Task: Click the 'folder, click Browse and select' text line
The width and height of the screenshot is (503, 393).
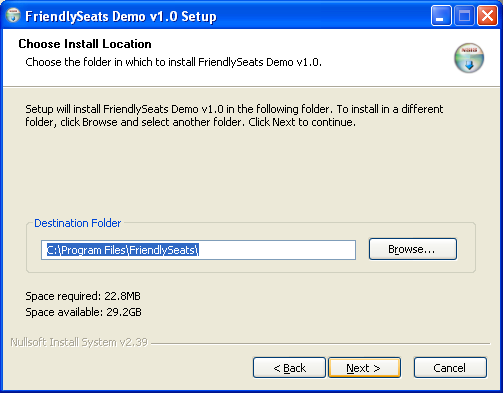Action: point(191,122)
